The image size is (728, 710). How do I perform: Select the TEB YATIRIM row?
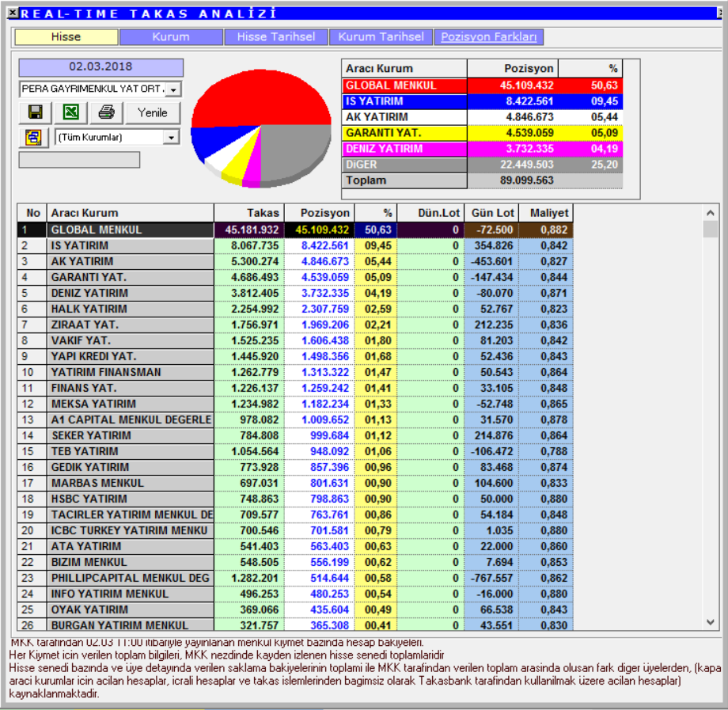click(x=295, y=451)
